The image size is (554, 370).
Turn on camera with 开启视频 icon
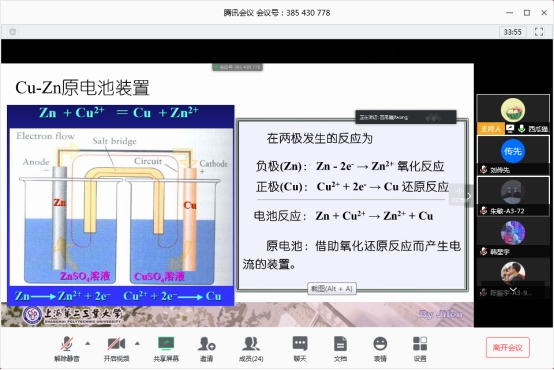coord(116,348)
